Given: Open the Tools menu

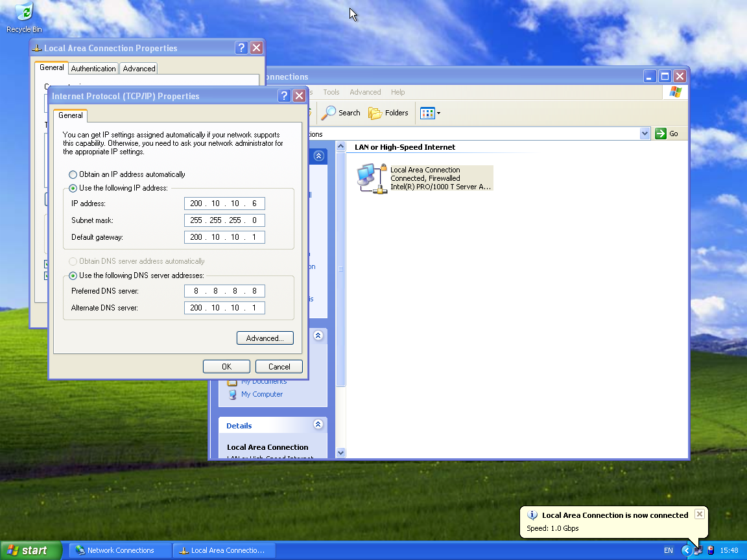Looking at the screenshot, I should pos(331,91).
